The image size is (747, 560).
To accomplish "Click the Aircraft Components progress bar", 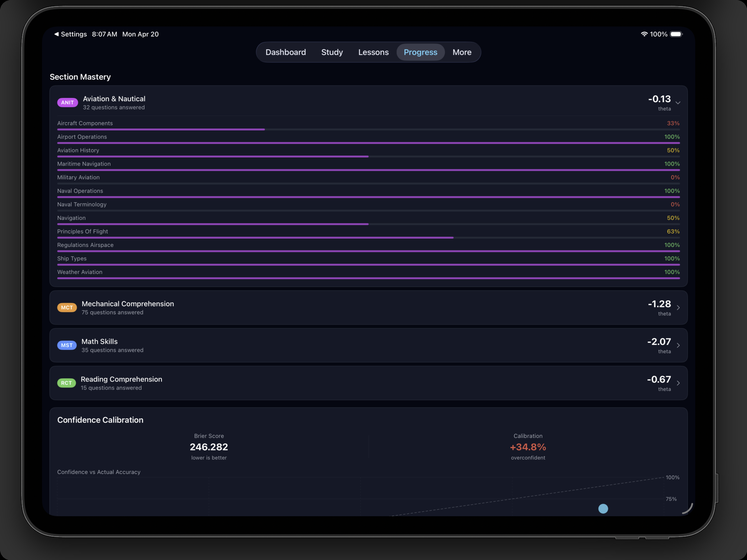I will 368,130.
